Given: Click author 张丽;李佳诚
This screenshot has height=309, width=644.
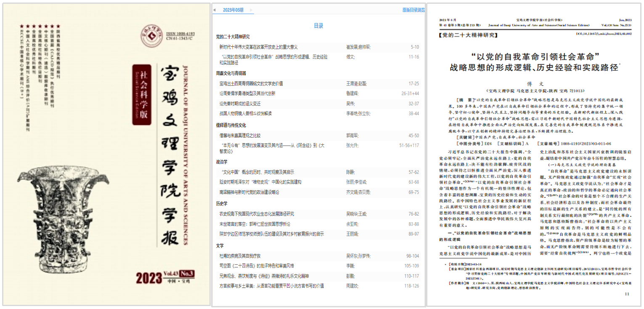Looking at the screenshot, I should click(x=356, y=182).
